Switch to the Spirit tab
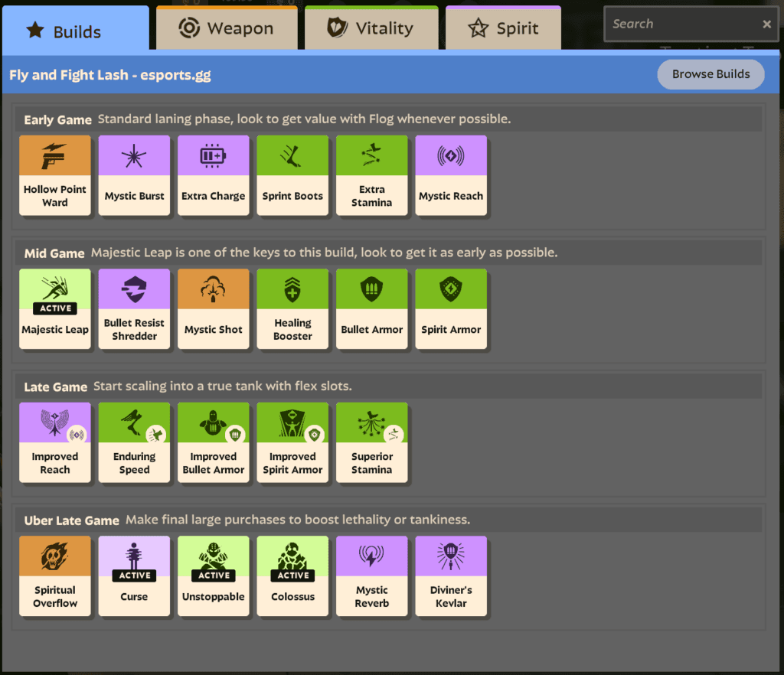This screenshot has height=675, width=784. coord(503,29)
